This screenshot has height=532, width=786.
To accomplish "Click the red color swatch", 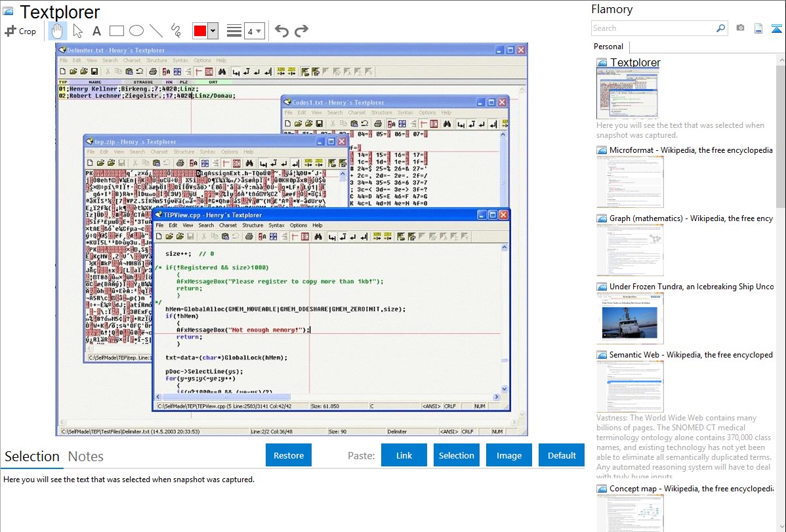I will click(x=200, y=31).
